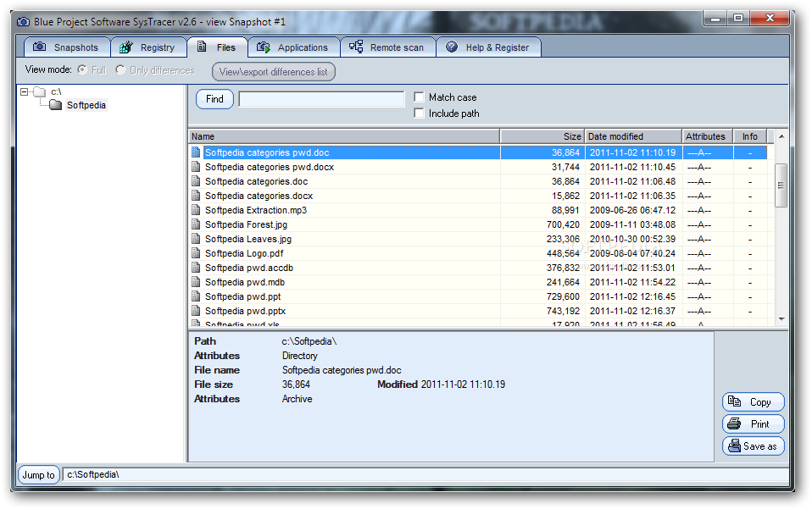Click file icon of Softpedia Extraction.mp3
Viewport: 812px width, 509px height.
click(196, 210)
